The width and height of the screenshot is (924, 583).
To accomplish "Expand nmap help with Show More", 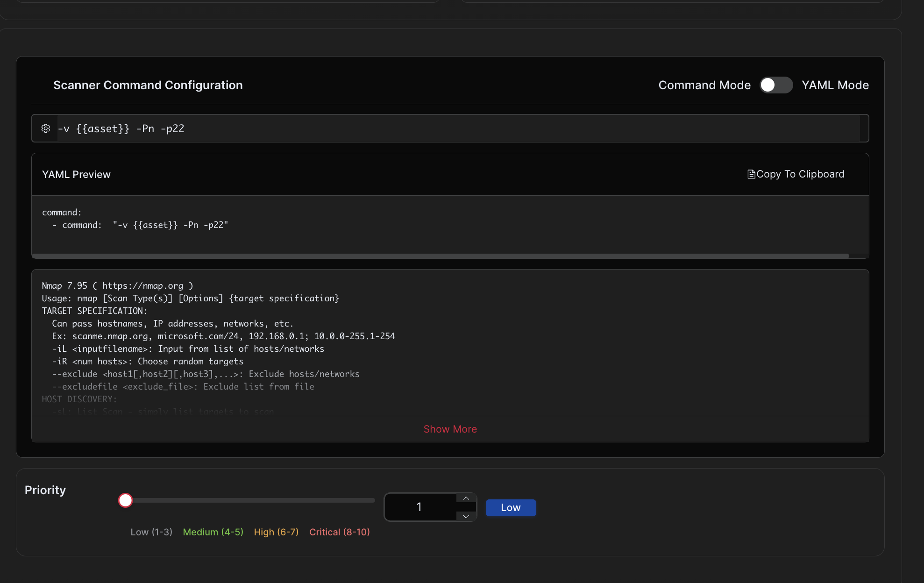I will coord(450,429).
